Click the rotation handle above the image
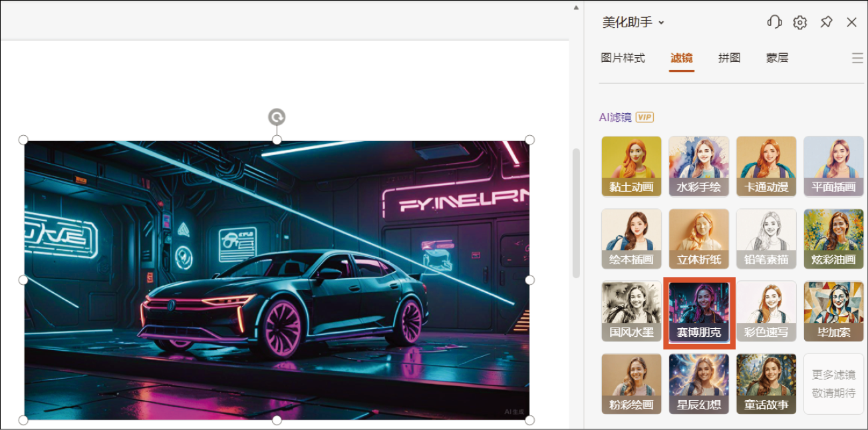This screenshot has width=868, height=430. click(x=277, y=118)
